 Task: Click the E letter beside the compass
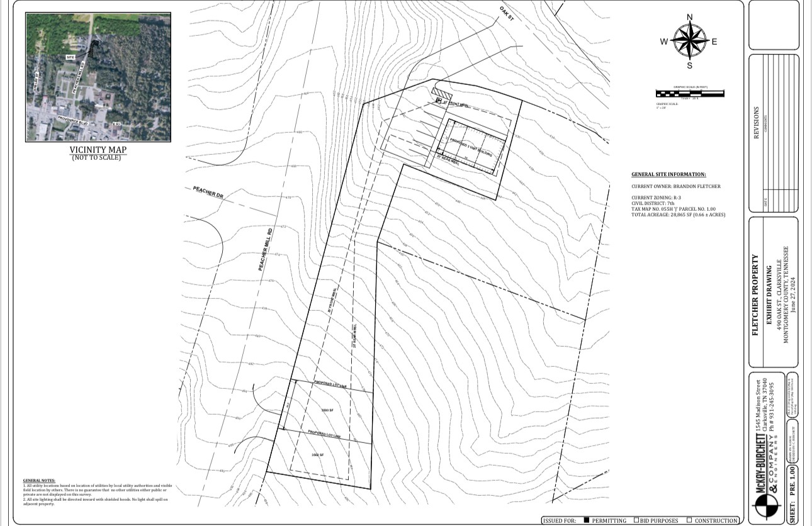click(x=714, y=42)
